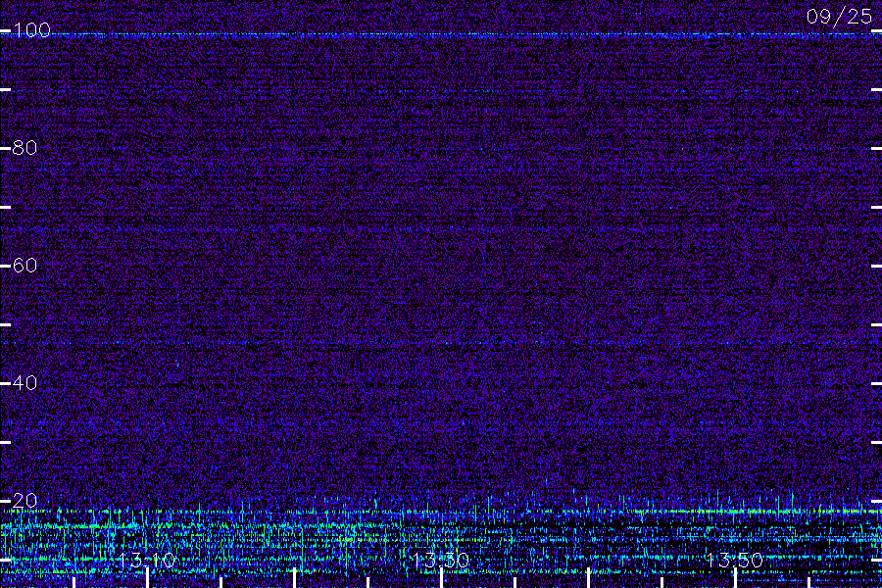Viewport: 882px width, 588px height.
Task: Click the 13:50 time label
Action: tap(734, 560)
